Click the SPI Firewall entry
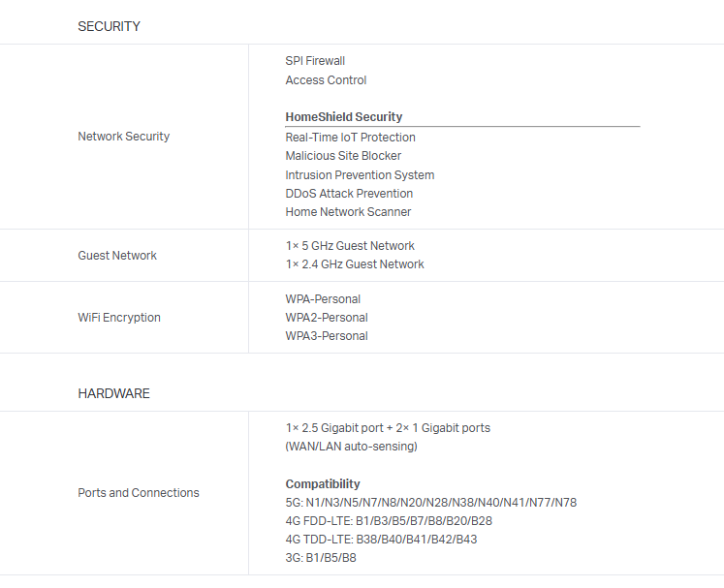724x588 pixels. (315, 61)
